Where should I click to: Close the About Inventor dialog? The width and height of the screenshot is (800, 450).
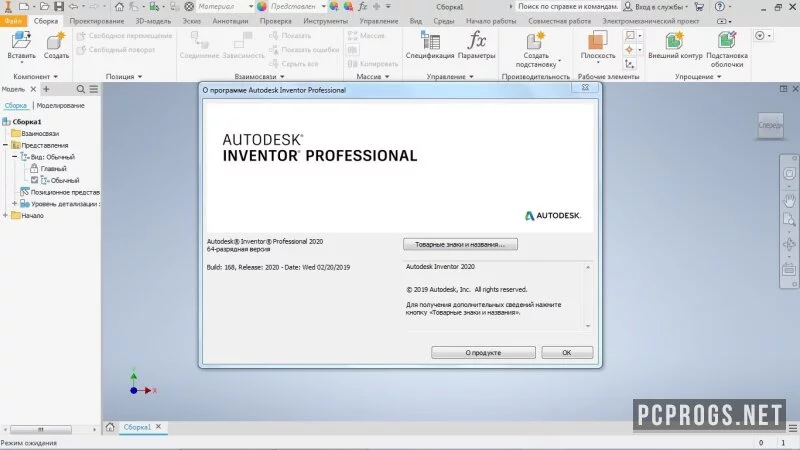click(x=585, y=88)
